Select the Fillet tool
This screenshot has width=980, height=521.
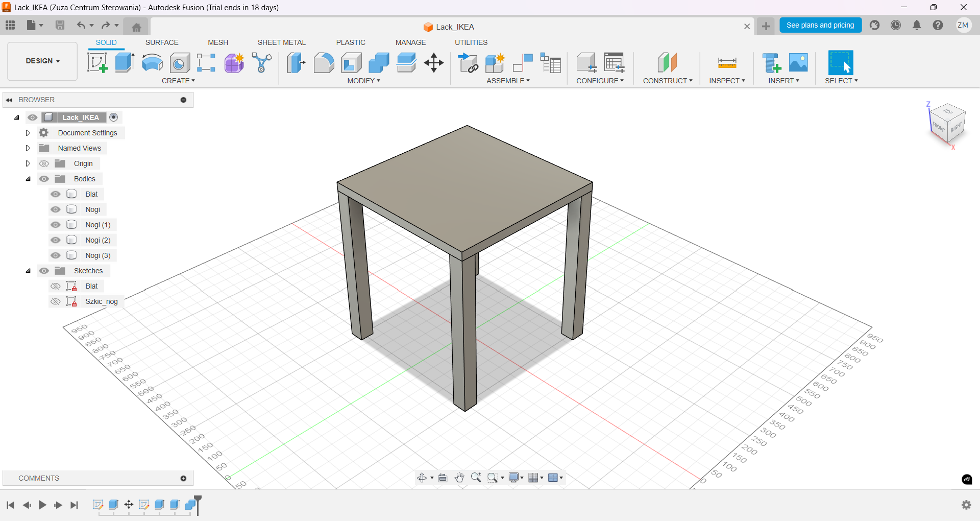point(324,63)
